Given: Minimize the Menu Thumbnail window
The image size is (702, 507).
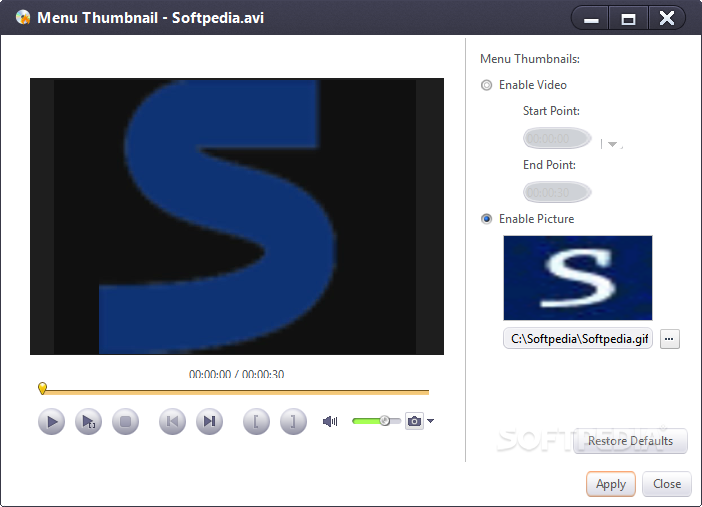Looking at the screenshot, I should coord(591,19).
